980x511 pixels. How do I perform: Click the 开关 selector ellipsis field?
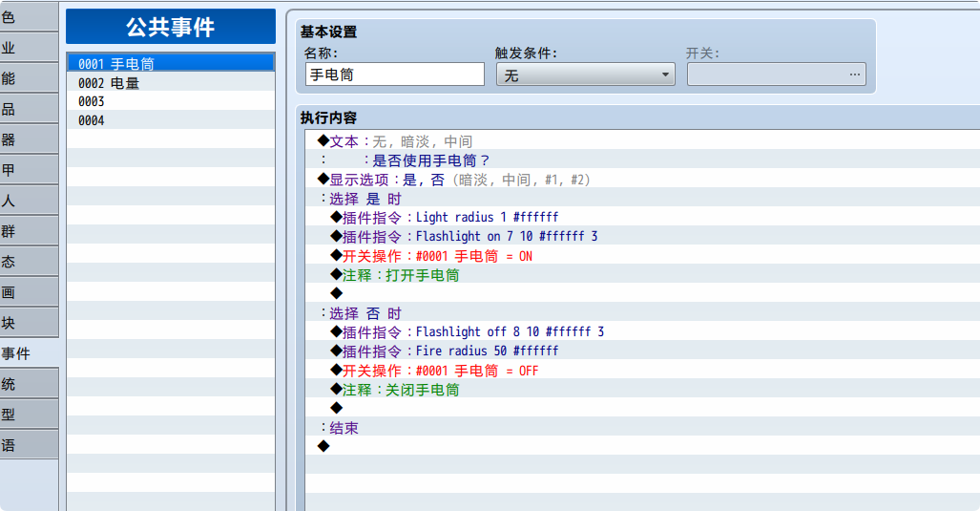(776, 75)
